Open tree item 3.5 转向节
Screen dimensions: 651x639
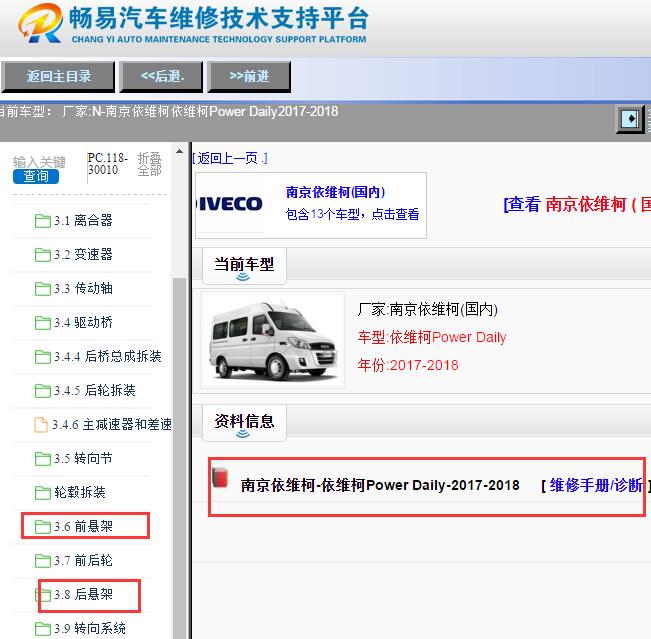[x=83, y=459]
